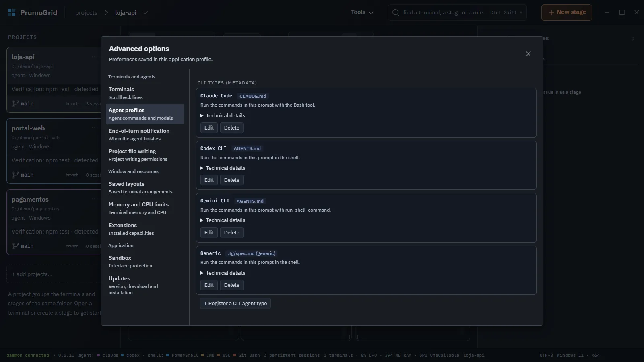Edit the Generic profile
The image size is (644, 362).
click(209, 285)
